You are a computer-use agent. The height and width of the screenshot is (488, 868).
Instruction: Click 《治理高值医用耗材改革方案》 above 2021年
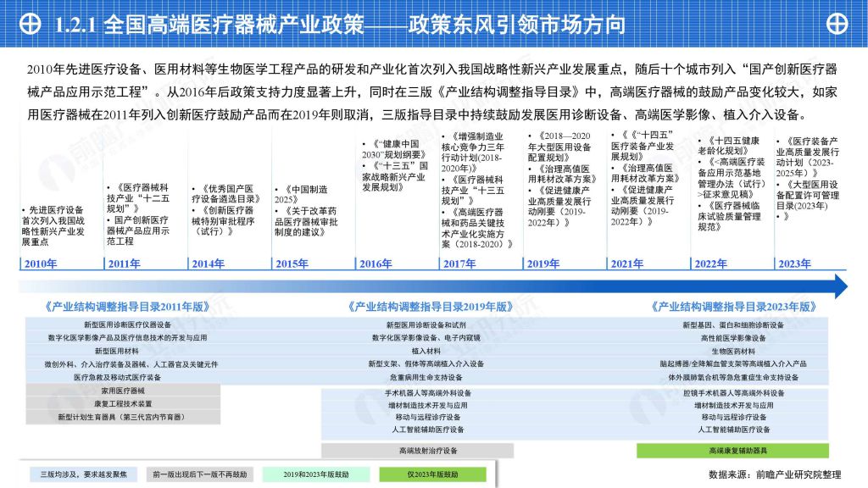645,173
